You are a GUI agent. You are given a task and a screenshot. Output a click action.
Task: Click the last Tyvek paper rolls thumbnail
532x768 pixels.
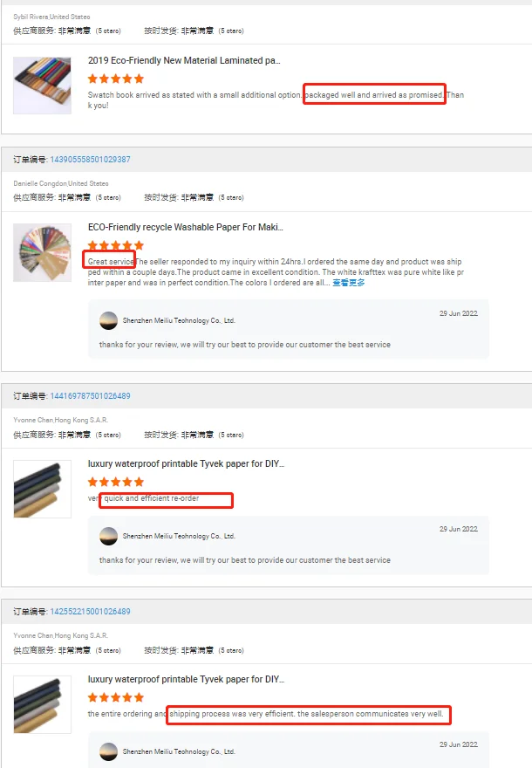coord(42,704)
